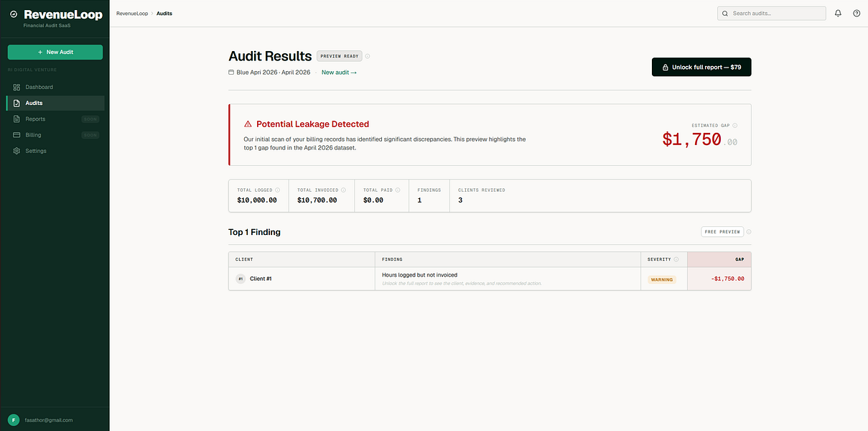Click the $10,700.00 total invoiced value
The height and width of the screenshot is (431, 868).
317,200
